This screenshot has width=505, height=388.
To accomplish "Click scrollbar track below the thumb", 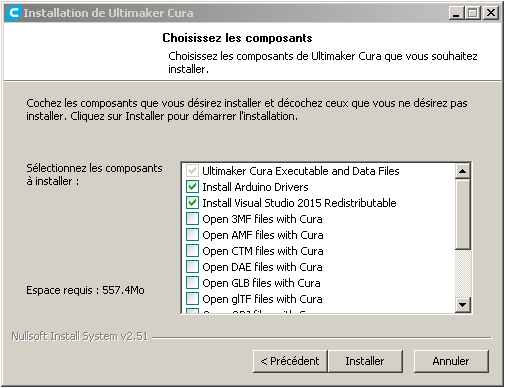I will [x=462, y=273].
